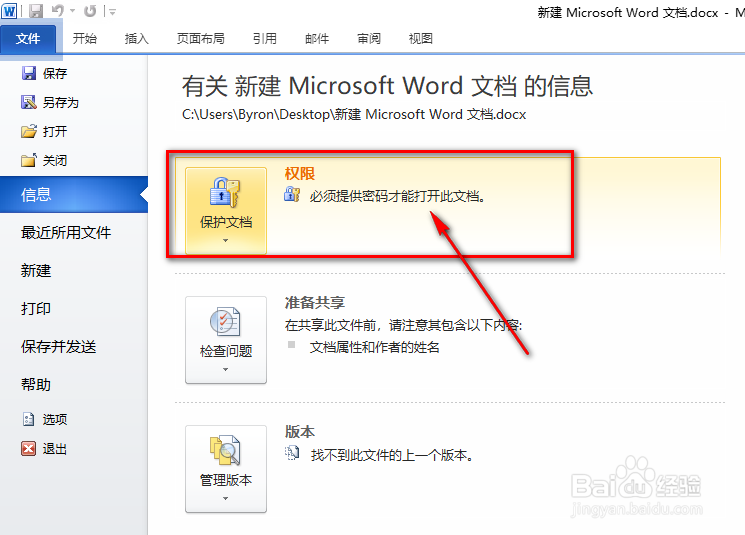Select 信息 in the backstage menu

(x=74, y=194)
